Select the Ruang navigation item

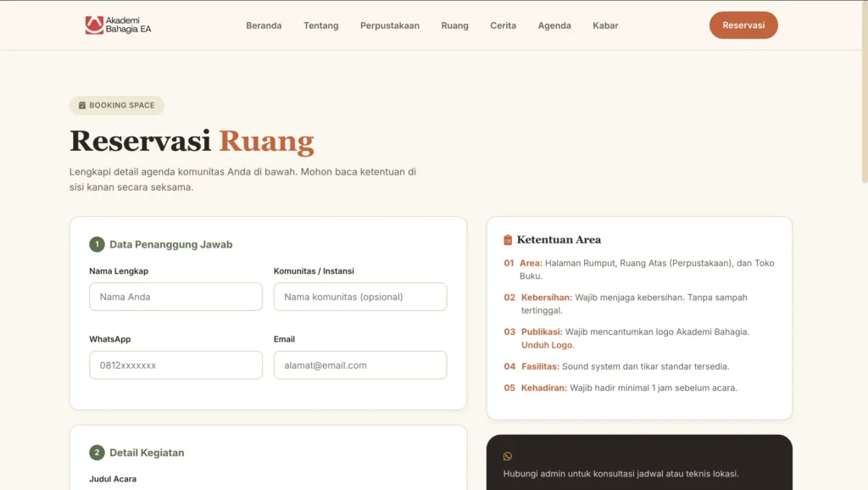coord(455,25)
